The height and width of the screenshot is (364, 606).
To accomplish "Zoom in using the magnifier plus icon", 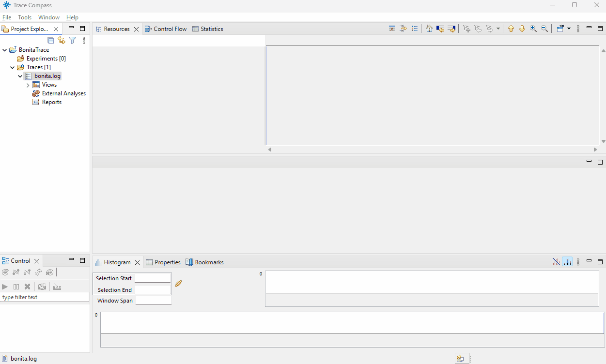I will click(x=533, y=29).
